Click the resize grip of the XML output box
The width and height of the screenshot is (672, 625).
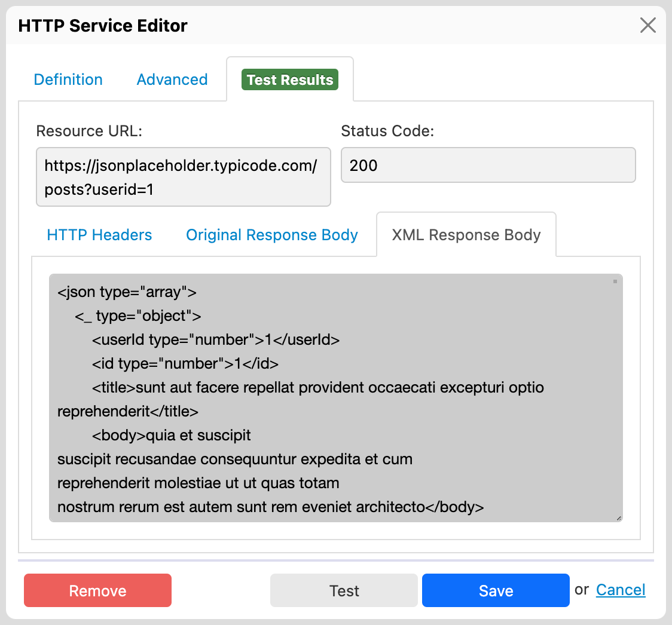tap(618, 517)
